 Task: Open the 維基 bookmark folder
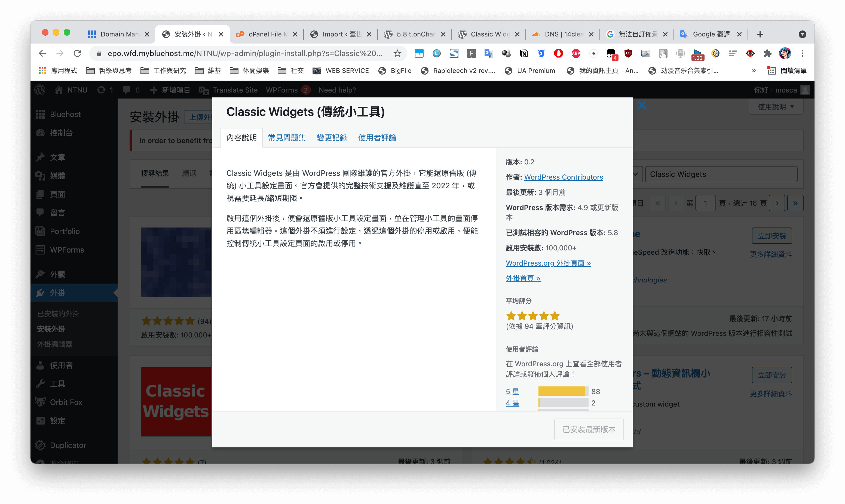pyautogui.click(x=208, y=71)
